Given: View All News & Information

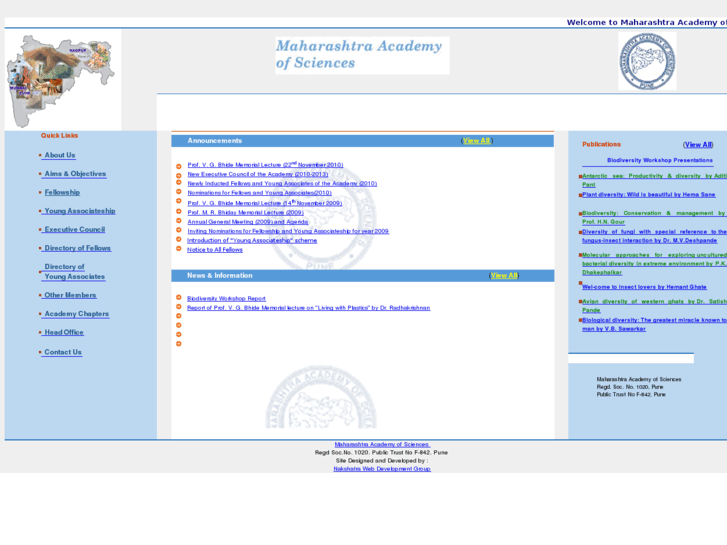Looking at the screenshot, I should [x=504, y=276].
